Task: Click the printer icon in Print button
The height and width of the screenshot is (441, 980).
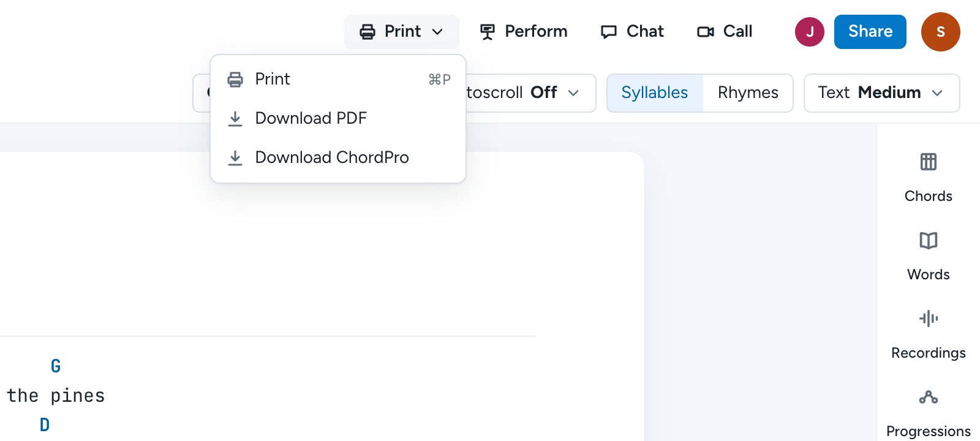Action: coord(367,32)
